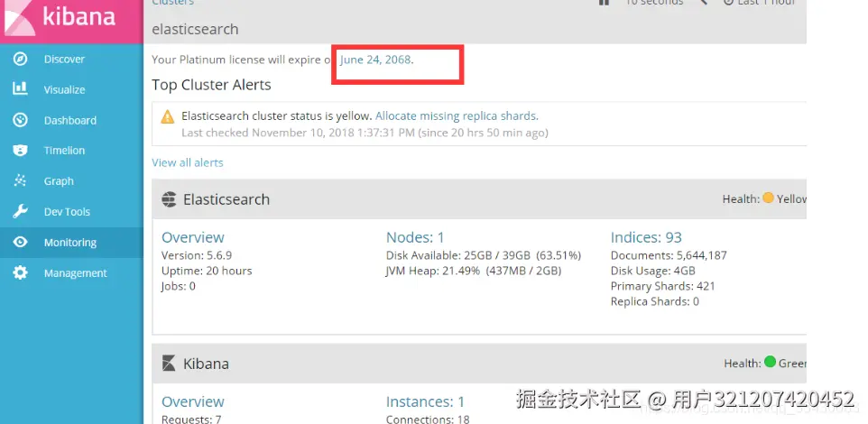This screenshot has width=868, height=424.
Task: Click the green Kibana health indicator
Action: click(x=770, y=362)
